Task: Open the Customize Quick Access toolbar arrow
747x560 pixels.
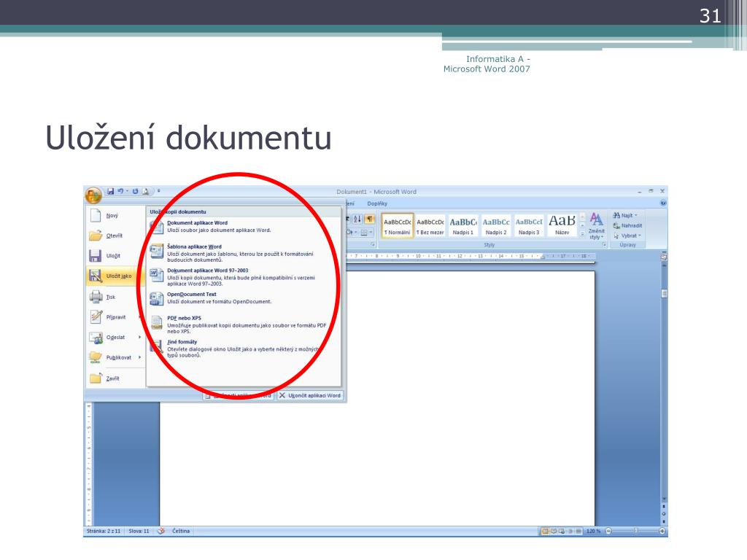Action: pos(158,192)
